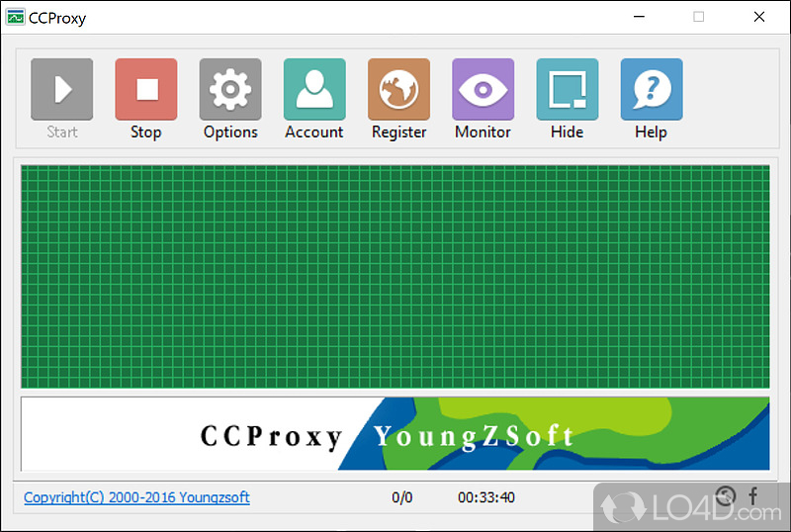This screenshot has width=791, height=532.
Task: Click the 0/0 connections counter
Action: pos(402,497)
